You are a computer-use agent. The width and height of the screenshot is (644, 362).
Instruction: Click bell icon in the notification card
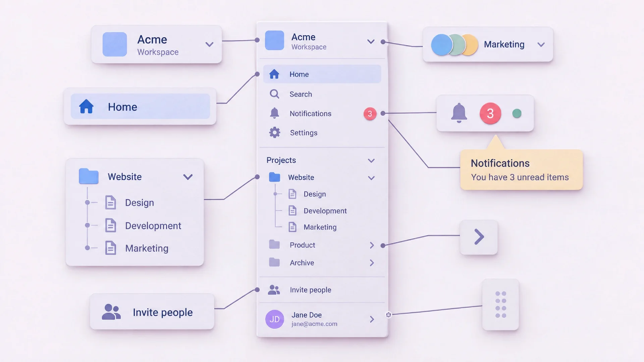tap(459, 113)
